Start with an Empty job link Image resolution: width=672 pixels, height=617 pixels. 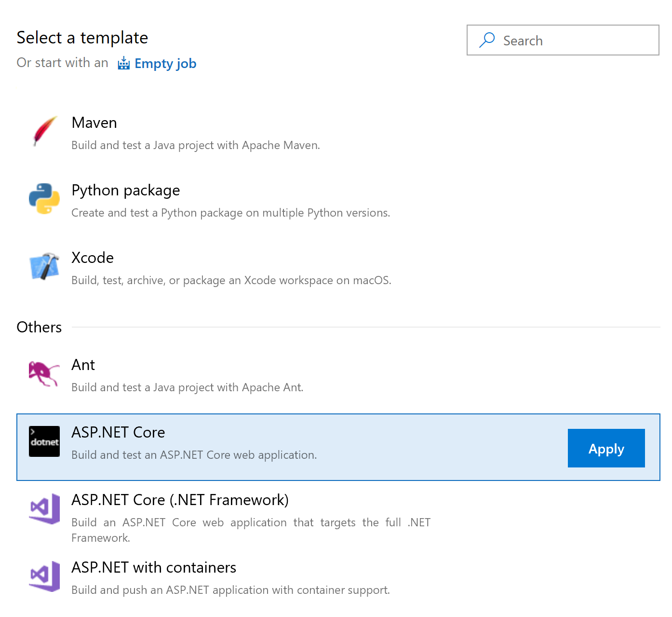(x=165, y=64)
